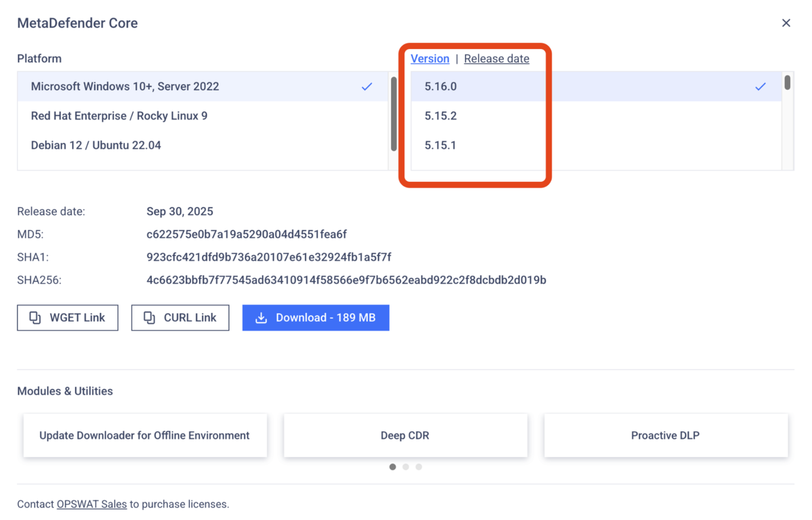Go to third carousel page dot
This screenshot has width=812, height=520.
point(419,467)
